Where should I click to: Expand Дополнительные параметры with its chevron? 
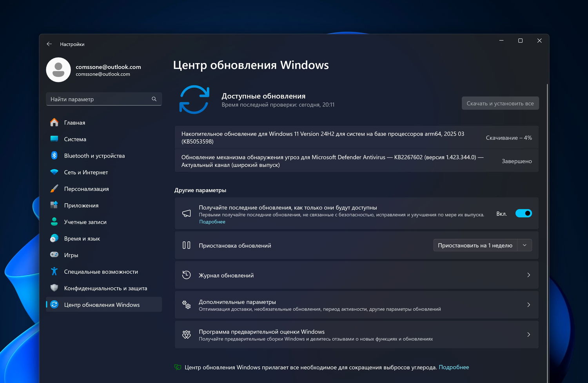click(x=528, y=305)
